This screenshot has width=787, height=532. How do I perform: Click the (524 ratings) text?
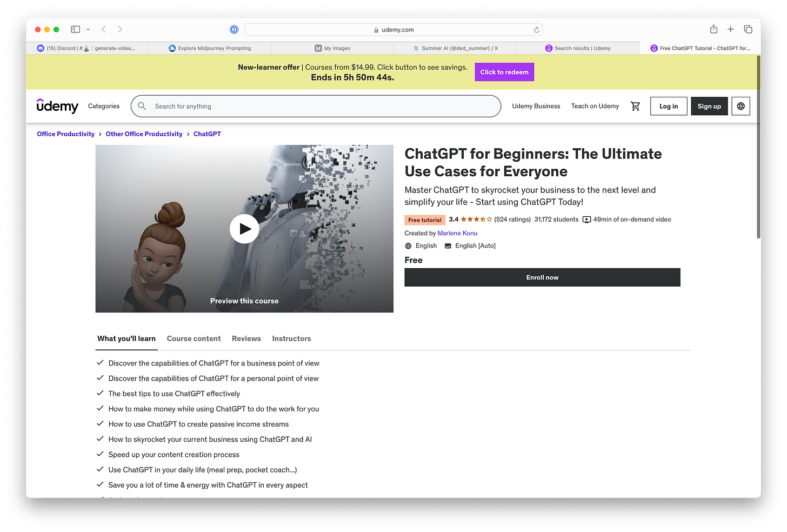(x=512, y=220)
